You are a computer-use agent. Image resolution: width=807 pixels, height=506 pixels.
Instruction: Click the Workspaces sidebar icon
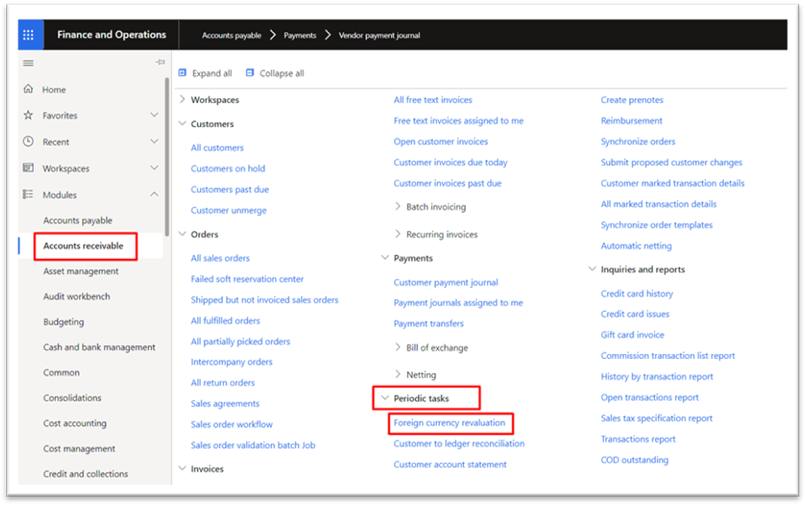click(28, 168)
